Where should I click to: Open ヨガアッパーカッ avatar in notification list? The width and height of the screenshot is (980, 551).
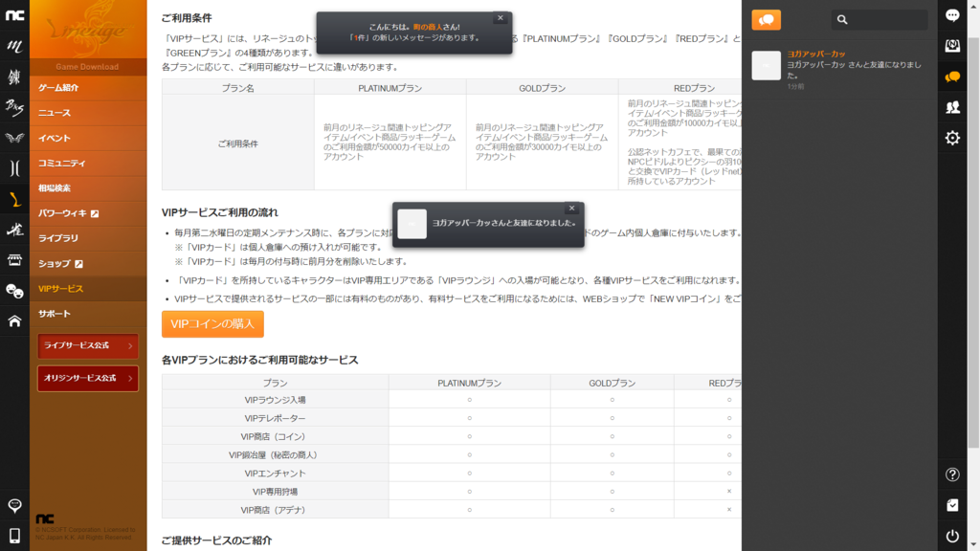(767, 65)
